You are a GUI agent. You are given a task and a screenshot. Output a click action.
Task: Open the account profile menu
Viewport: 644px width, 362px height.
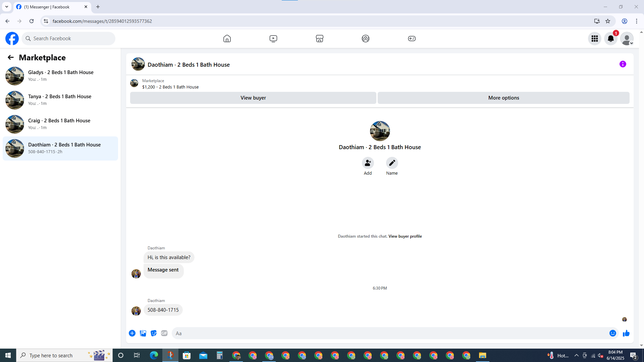[x=627, y=39]
